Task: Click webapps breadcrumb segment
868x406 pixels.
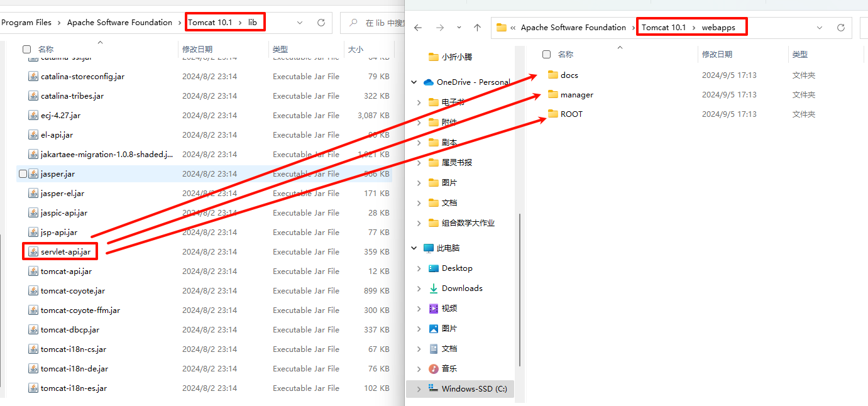Action: click(718, 28)
